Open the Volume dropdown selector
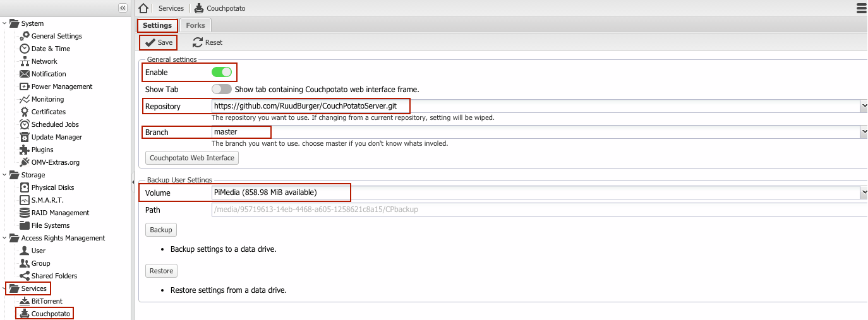The width and height of the screenshot is (868, 320). tap(864, 193)
